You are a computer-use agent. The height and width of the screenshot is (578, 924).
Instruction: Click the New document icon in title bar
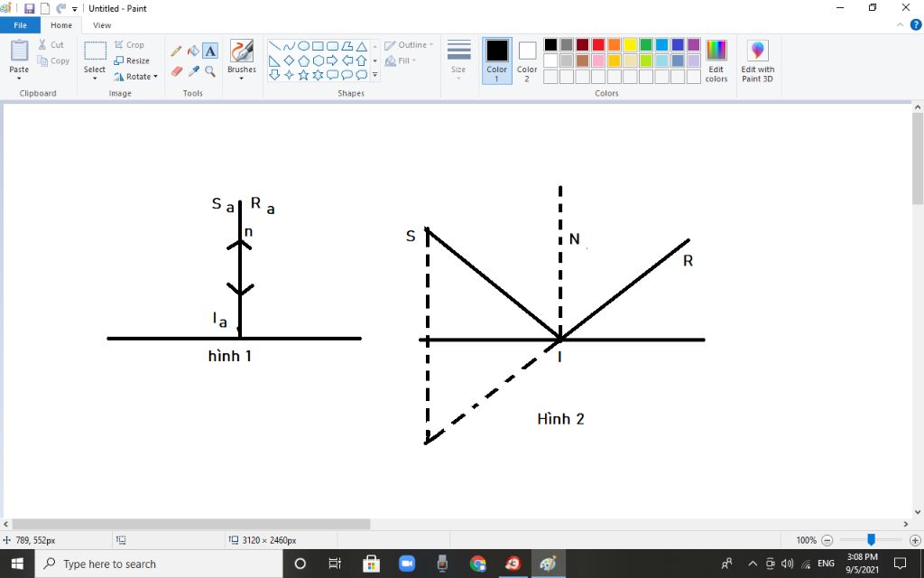[x=45, y=8]
